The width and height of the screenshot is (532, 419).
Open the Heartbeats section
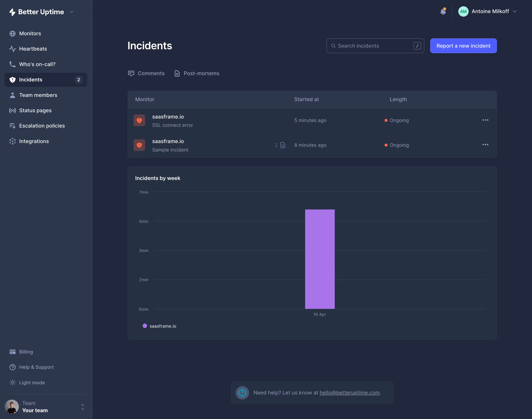coord(33,49)
